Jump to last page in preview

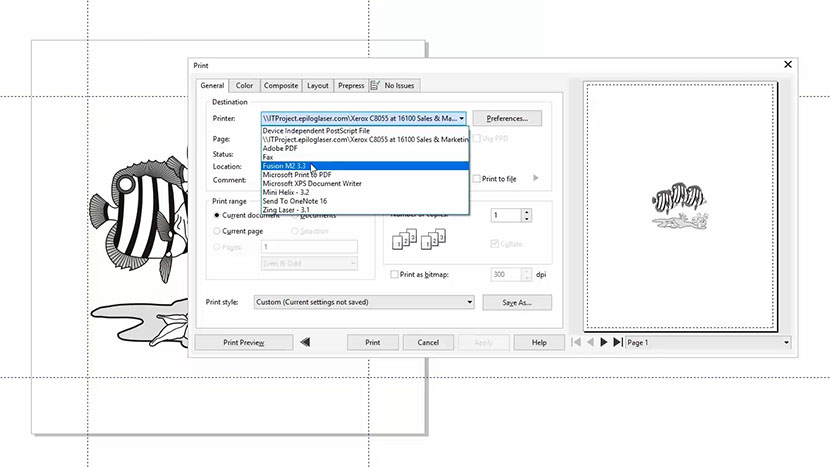(616, 342)
